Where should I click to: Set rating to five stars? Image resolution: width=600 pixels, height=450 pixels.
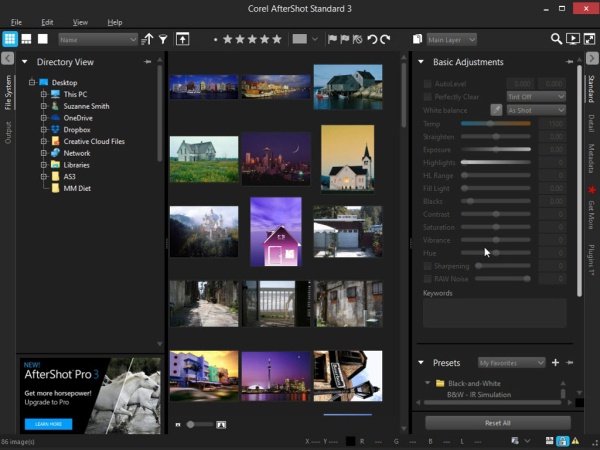pyautogui.click(x=277, y=39)
